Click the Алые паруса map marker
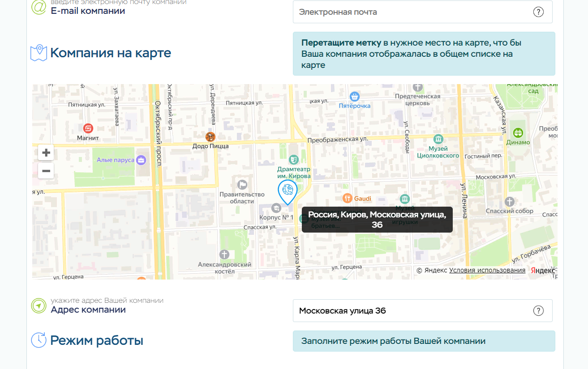 [x=141, y=160]
